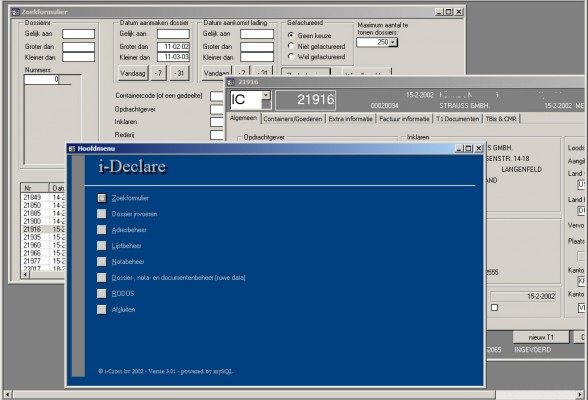Click the Hoofdmenu window title icon
The width and height of the screenshot is (588, 400).
pos(72,149)
